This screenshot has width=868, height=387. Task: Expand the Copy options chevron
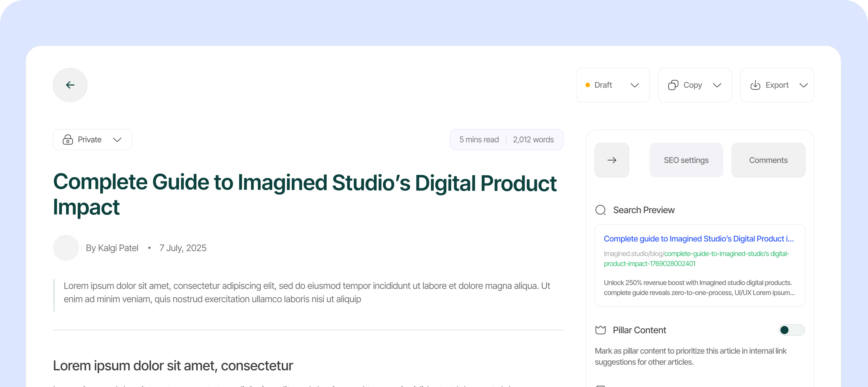point(717,85)
